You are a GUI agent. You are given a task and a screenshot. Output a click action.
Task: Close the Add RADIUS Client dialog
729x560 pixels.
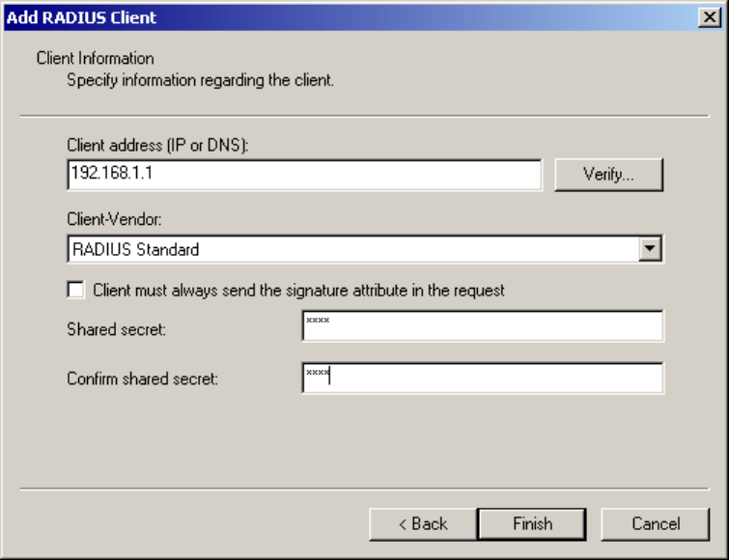click(710, 17)
